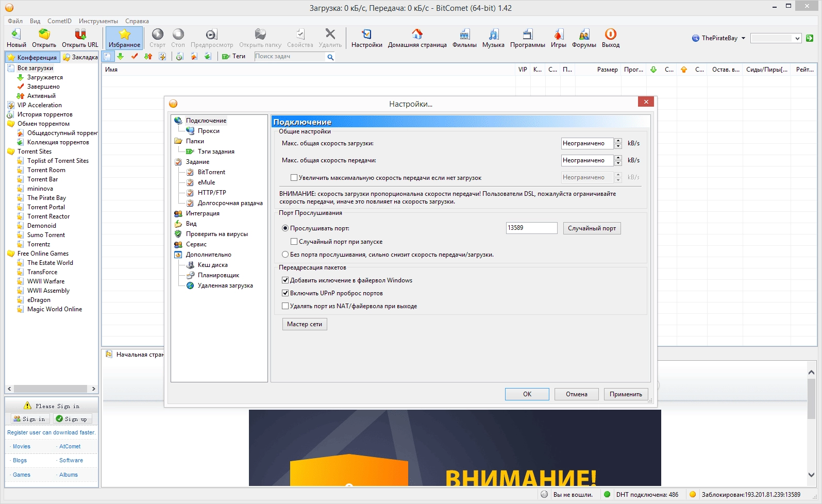
Task: Open the ThePirateBay search engine dropdown
Action: click(743, 38)
